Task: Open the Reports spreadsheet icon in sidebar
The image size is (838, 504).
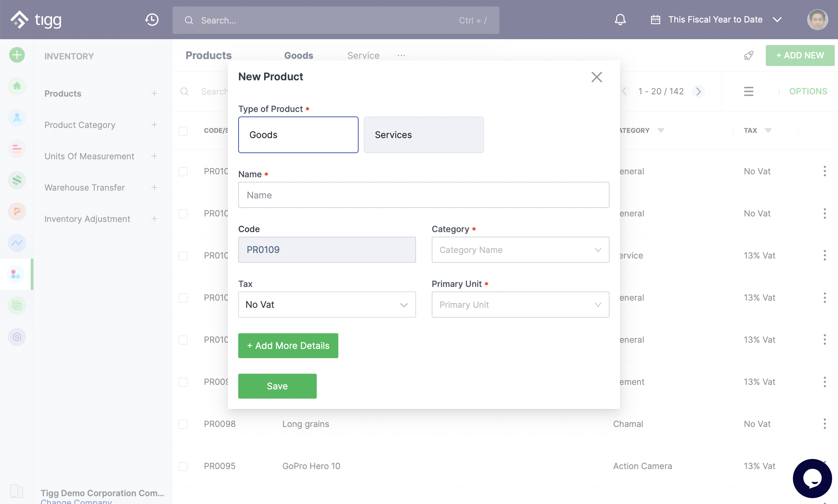Action: point(17,305)
